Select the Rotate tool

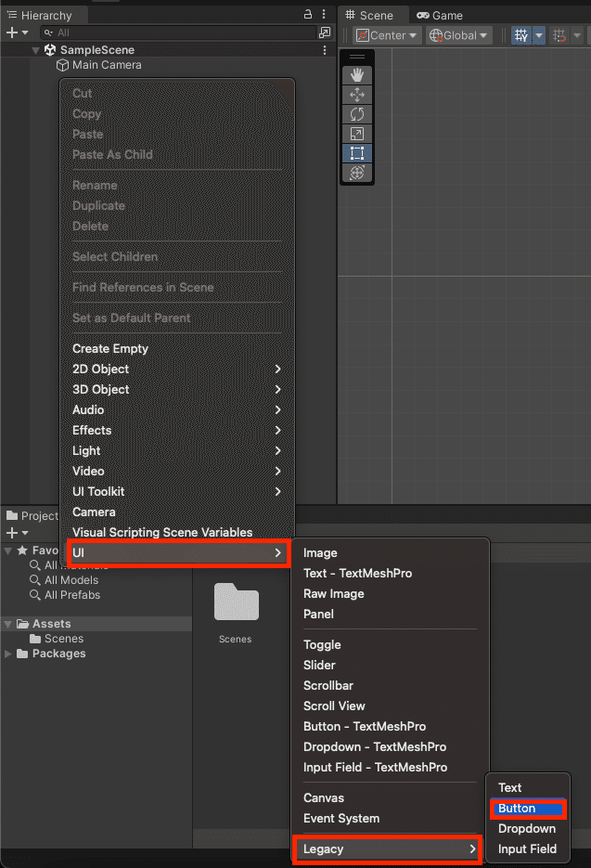click(x=357, y=113)
